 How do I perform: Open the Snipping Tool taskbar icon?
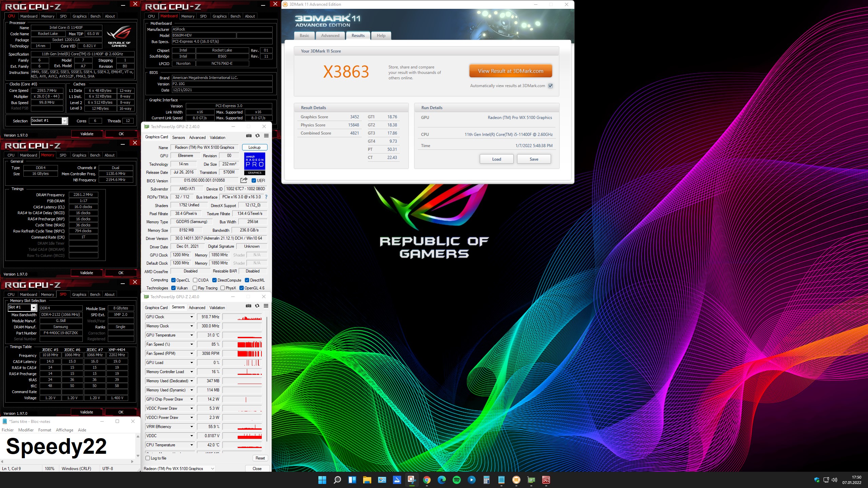coord(412,480)
